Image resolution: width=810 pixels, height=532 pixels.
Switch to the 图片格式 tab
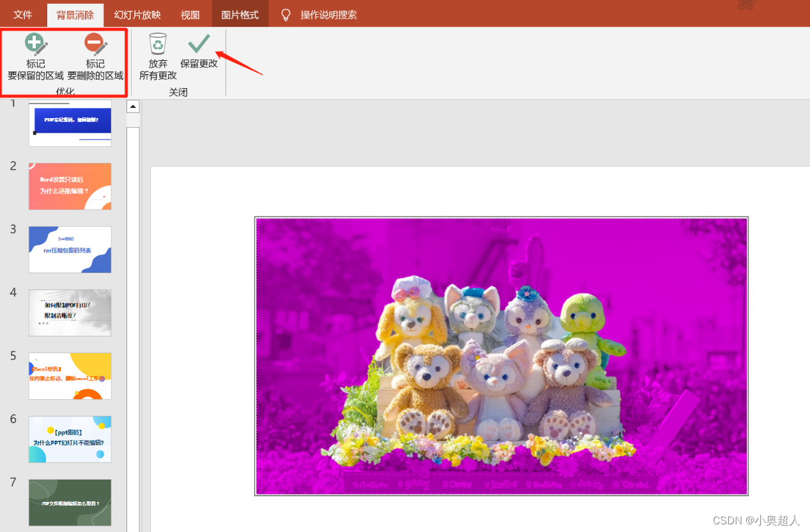tap(240, 15)
